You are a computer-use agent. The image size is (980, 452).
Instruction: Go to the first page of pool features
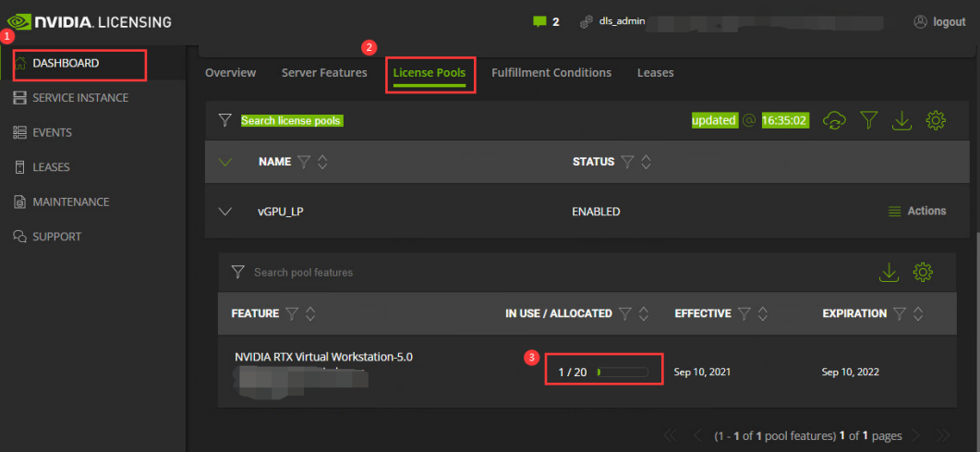click(x=670, y=435)
